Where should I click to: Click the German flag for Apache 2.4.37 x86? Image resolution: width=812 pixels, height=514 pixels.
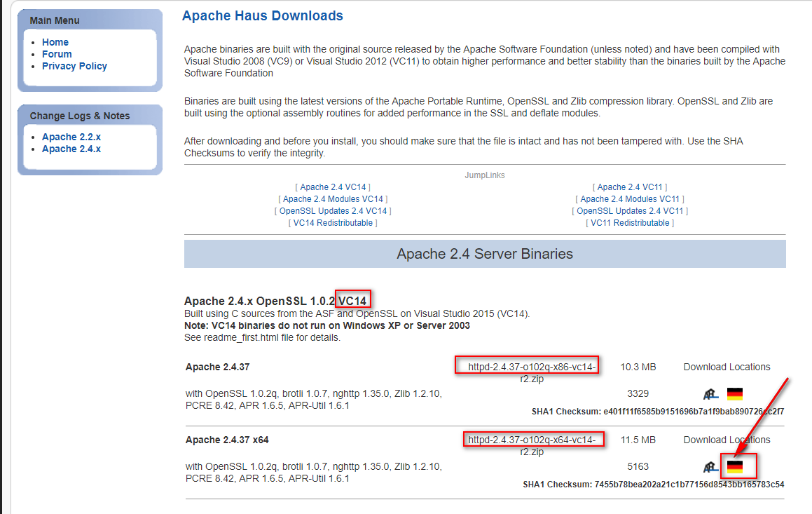(734, 394)
